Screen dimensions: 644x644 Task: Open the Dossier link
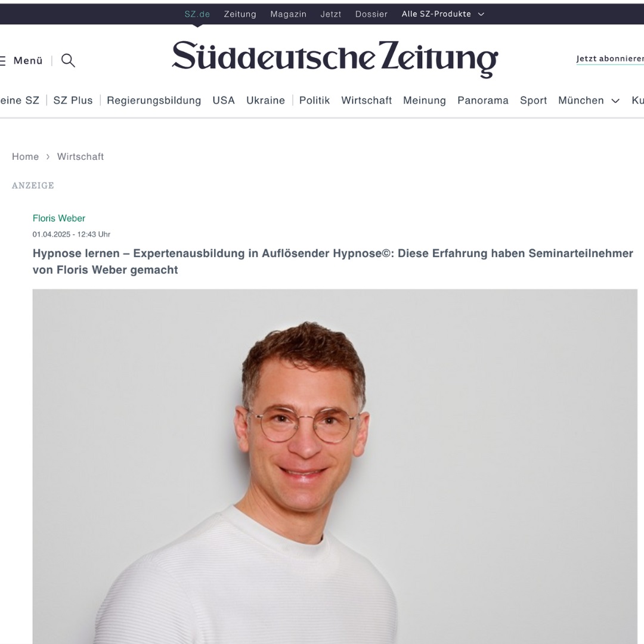[x=371, y=14]
